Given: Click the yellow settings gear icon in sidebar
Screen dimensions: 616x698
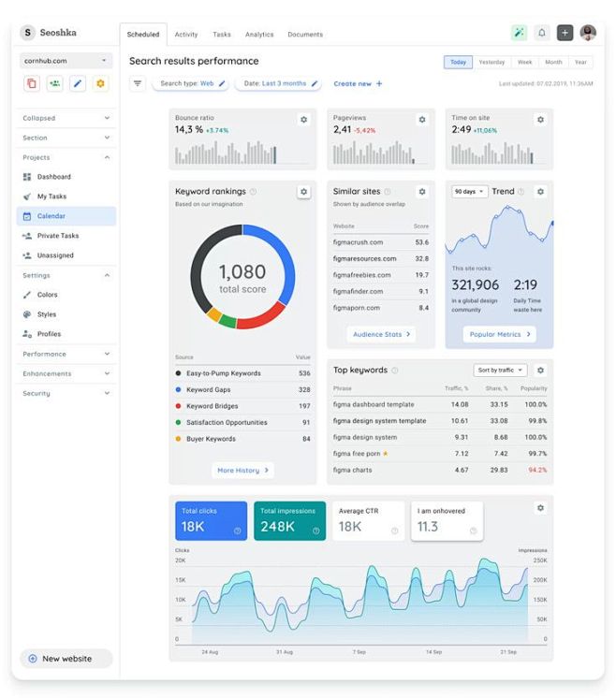Looking at the screenshot, I should coord(101,83).
